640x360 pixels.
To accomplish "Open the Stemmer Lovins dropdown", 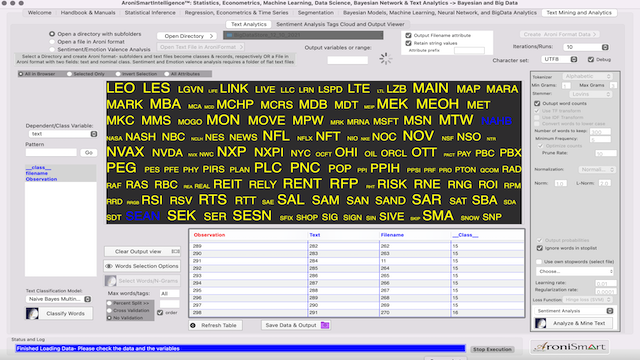I will click(591, 94).
